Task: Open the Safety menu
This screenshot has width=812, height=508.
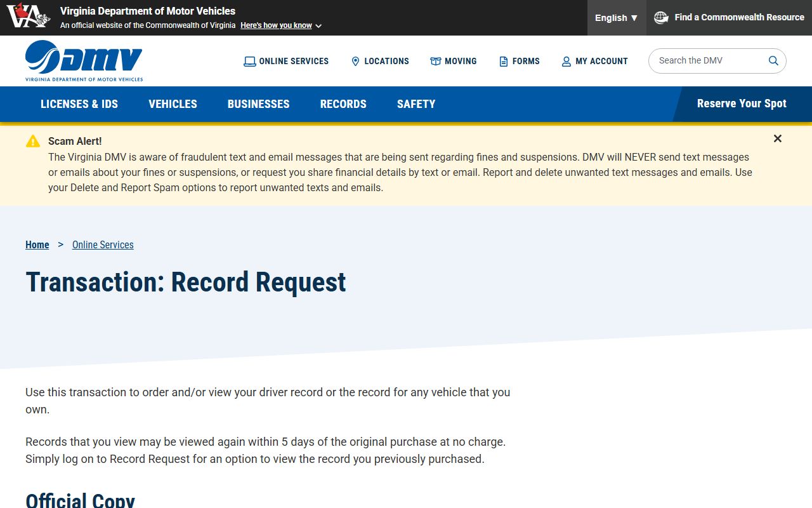Action: [x=416, y=104]
